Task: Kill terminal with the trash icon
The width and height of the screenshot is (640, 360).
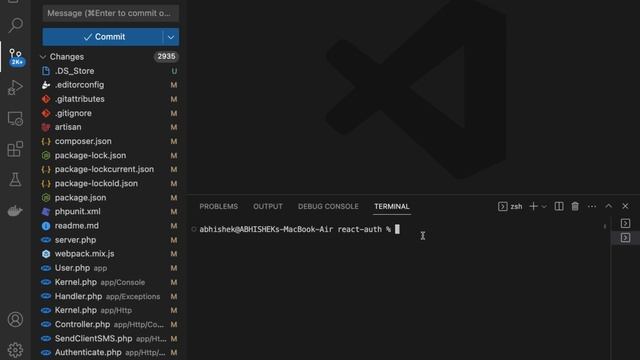Action: coord(575,207)
